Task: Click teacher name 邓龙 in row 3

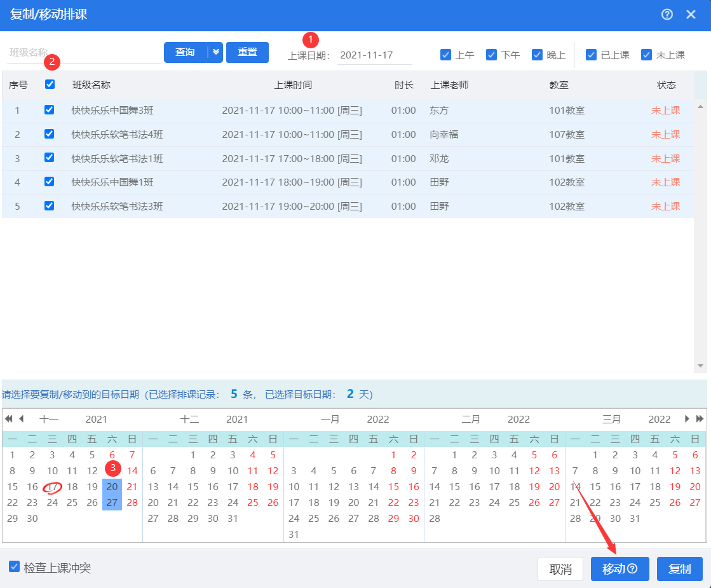Action: 439,158
